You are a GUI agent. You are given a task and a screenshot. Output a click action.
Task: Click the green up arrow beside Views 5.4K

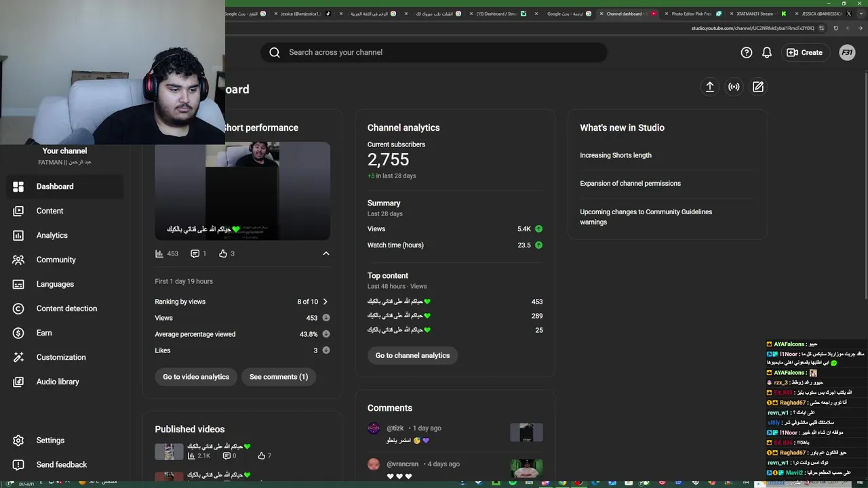click(x=538, y=229)
